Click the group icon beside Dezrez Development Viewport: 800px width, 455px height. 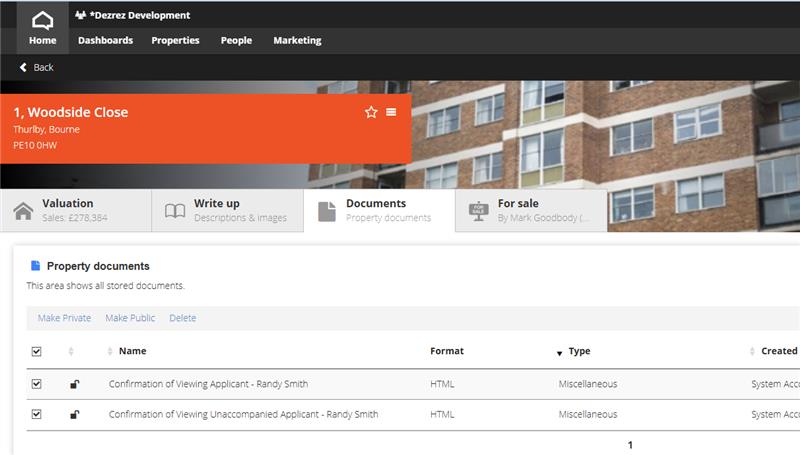pyautogui.click(x=80, y=15)
